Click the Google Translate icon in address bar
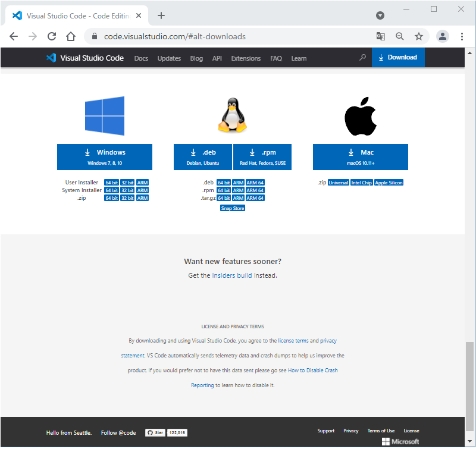 381,36
